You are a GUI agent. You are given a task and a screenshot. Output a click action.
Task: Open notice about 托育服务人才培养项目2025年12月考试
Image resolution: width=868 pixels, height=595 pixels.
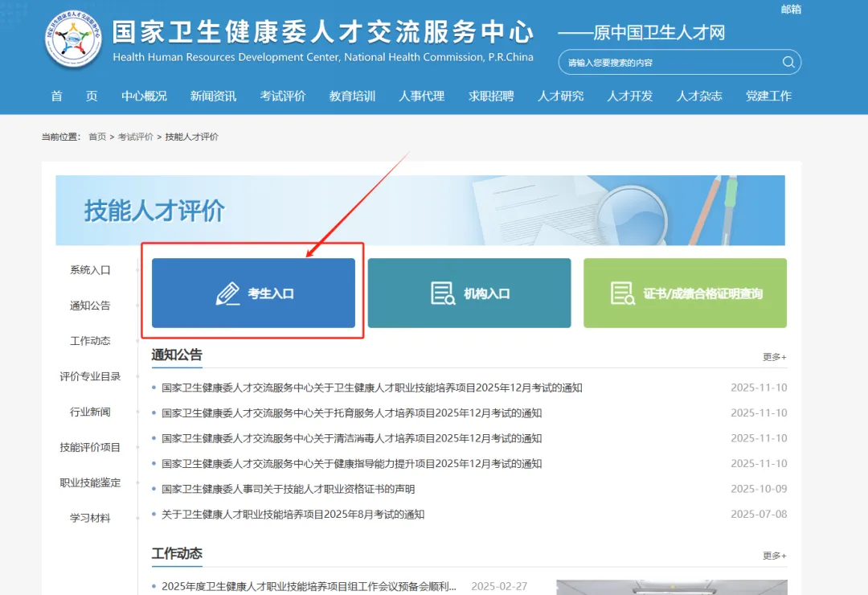pos(351,413)
